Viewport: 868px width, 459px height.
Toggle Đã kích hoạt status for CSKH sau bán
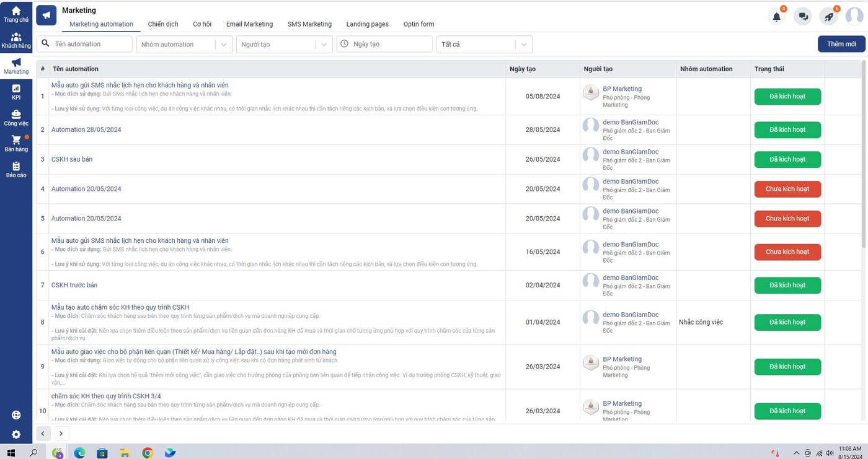[x=787, y=159]
